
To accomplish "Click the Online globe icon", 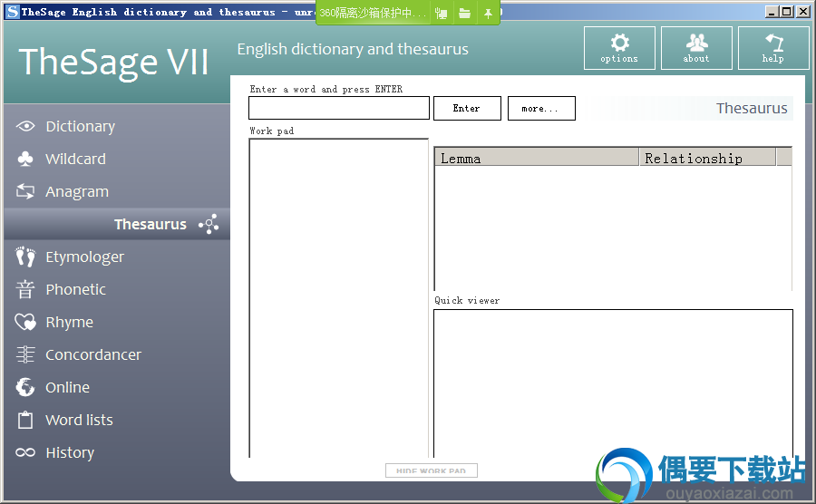I will [25, 387].
